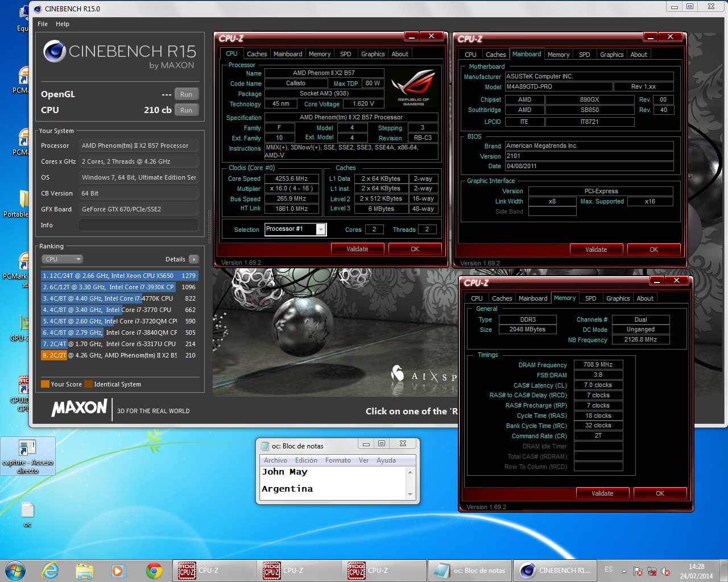
Task: Open Graphics tab in Memory CPU-Z window
Action: click(618, 298)
